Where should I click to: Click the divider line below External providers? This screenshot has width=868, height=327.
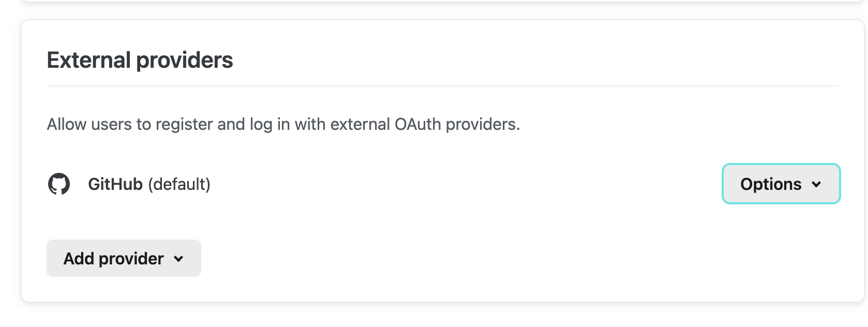click(x=442, y=86)
